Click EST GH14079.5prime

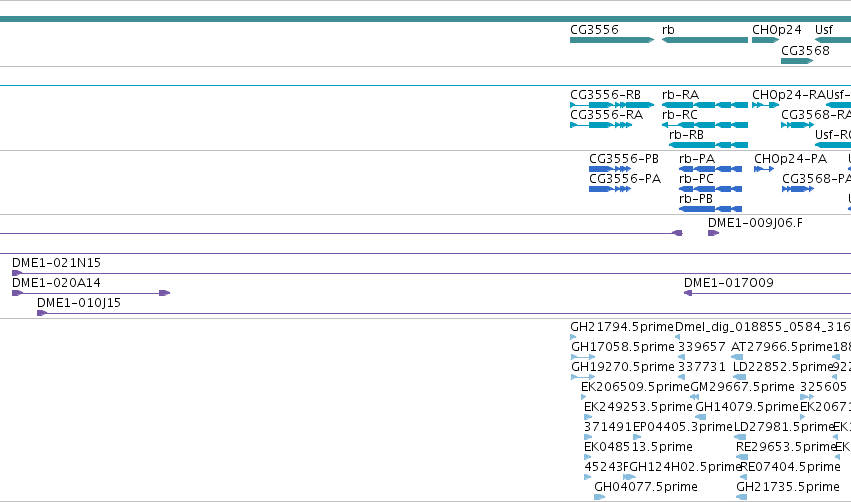click(701, 417)
